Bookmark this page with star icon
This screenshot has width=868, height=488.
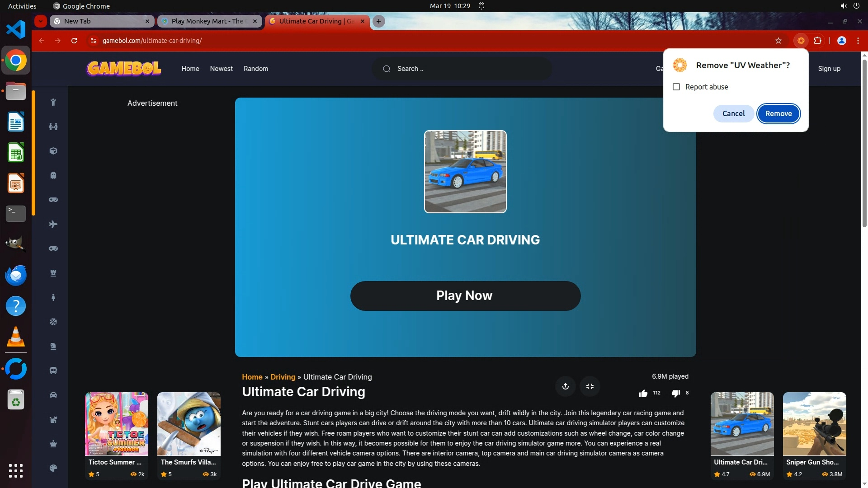coord(778,41)
